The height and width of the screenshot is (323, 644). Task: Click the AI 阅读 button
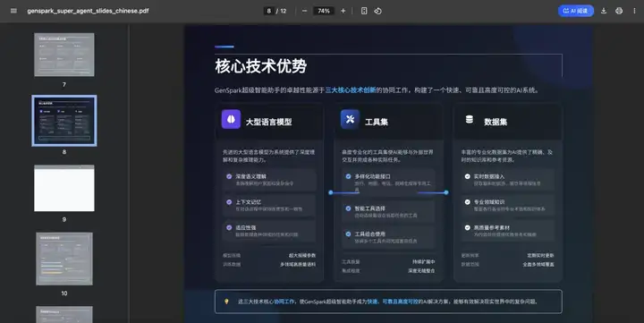(x=576, y=11)
